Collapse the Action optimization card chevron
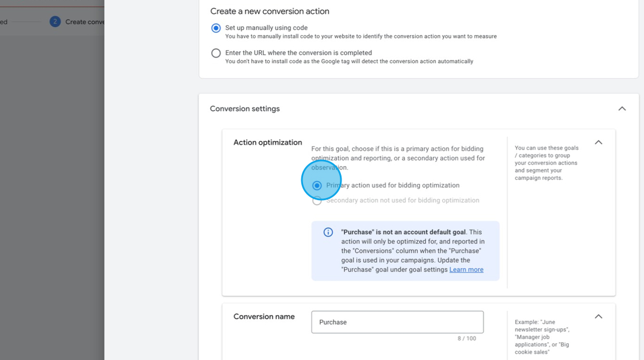This screenshot has height=360, width=644. pos(598,143)
